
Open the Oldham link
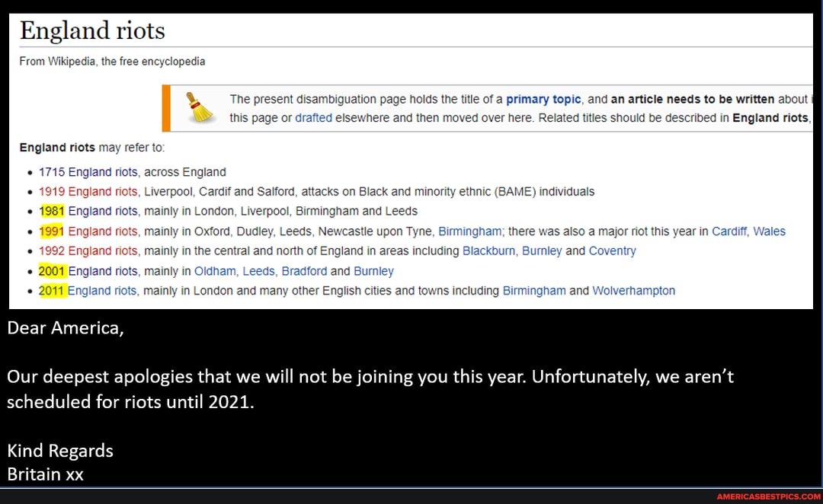(215, 271)
